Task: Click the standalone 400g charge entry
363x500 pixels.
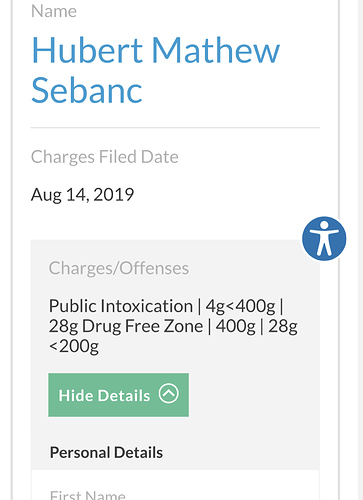Action: coord(235,326)
